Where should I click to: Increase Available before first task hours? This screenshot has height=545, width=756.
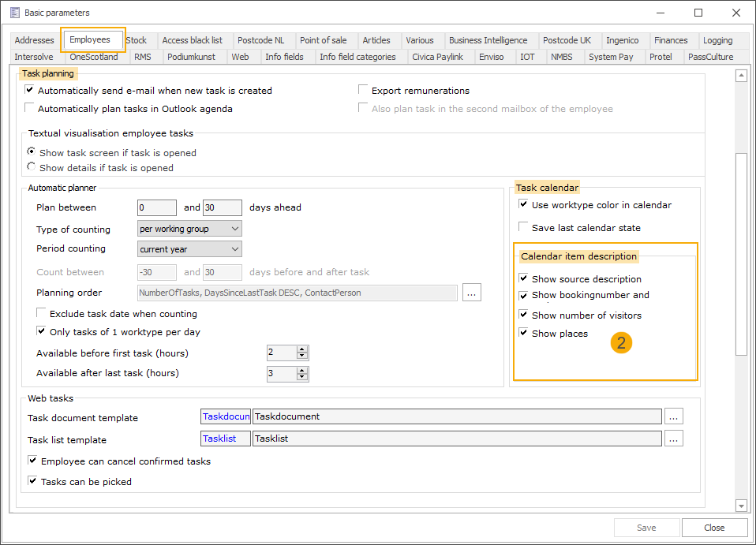tap(302, 349)
